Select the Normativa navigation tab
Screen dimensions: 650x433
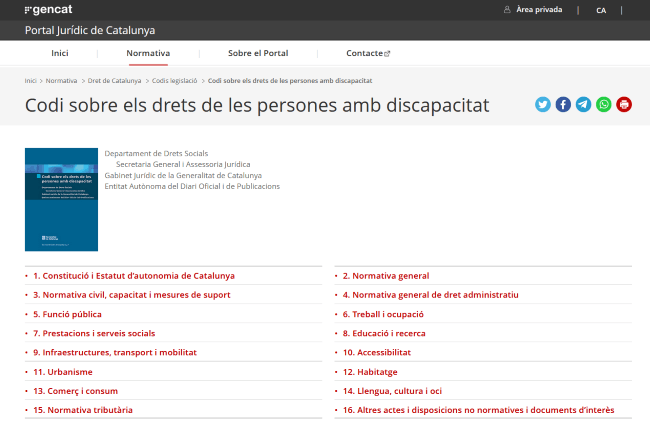tap(148, 53)
